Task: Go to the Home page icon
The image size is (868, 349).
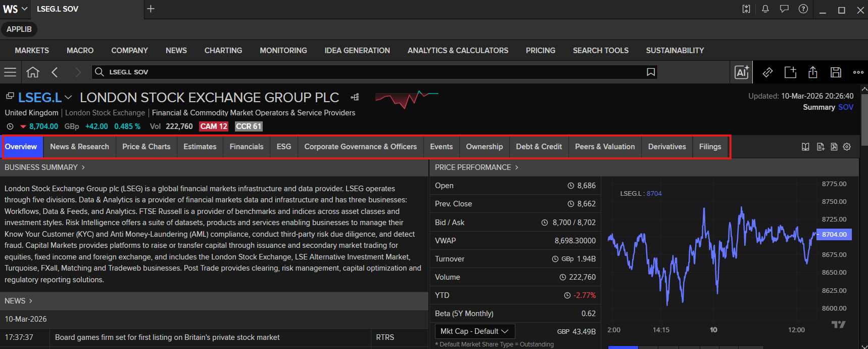Action: (x=33, y=72)
